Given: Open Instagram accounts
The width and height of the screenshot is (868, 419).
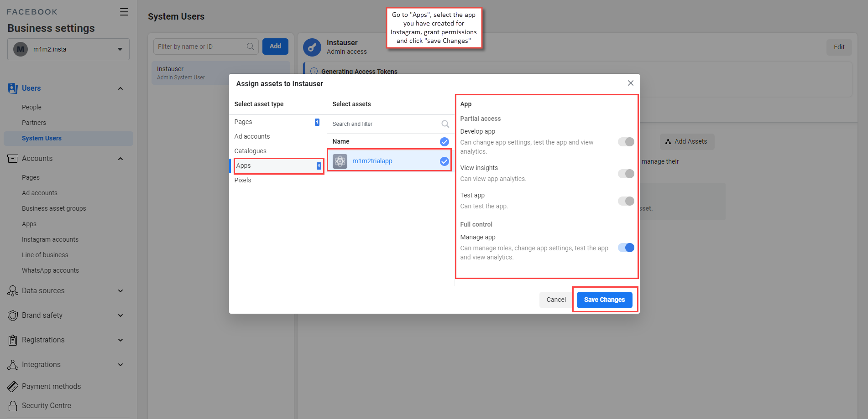Looking at the screenshot, I should [x=50, y=239].
